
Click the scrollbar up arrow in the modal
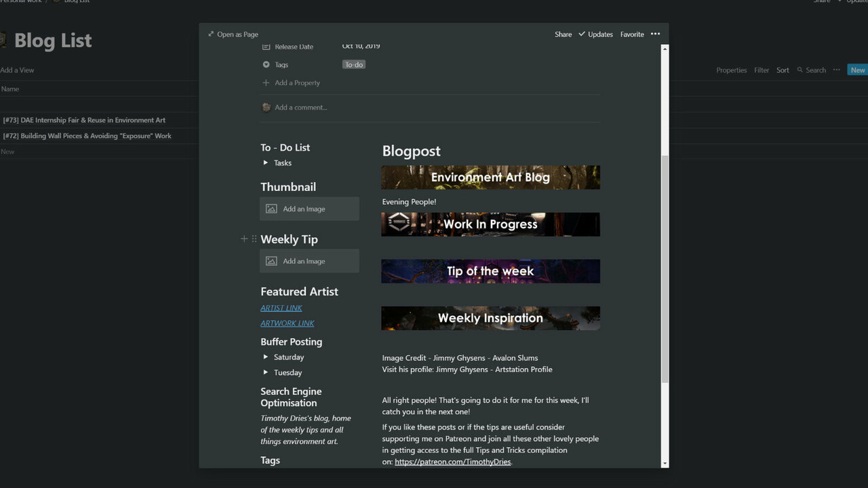[665, 49]
